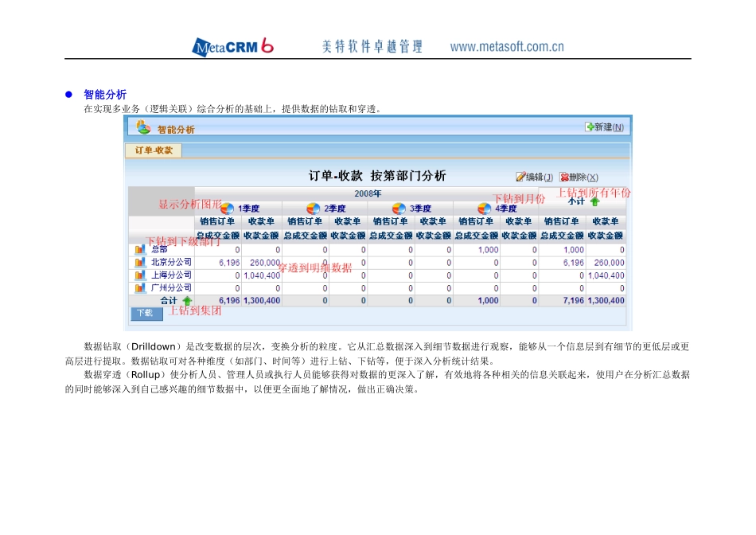Click the bar chart icon for 北京分公司
Screen dimensions: 756x535
pos(140,262)
